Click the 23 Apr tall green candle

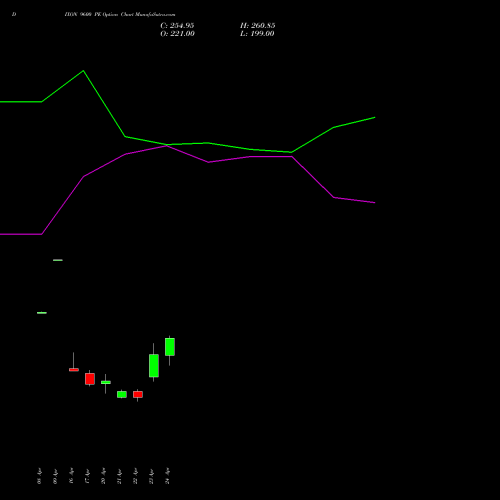pyautogui.click(x=154, y=366)
